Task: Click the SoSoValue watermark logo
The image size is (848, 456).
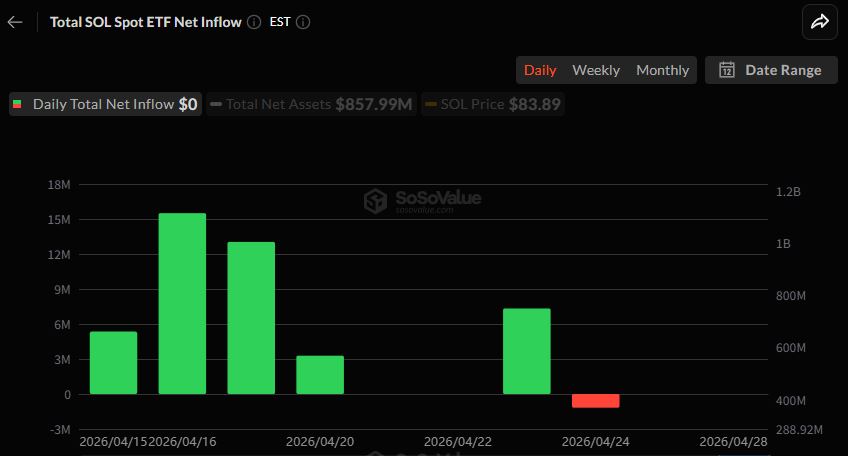Action: pos(422,201)
